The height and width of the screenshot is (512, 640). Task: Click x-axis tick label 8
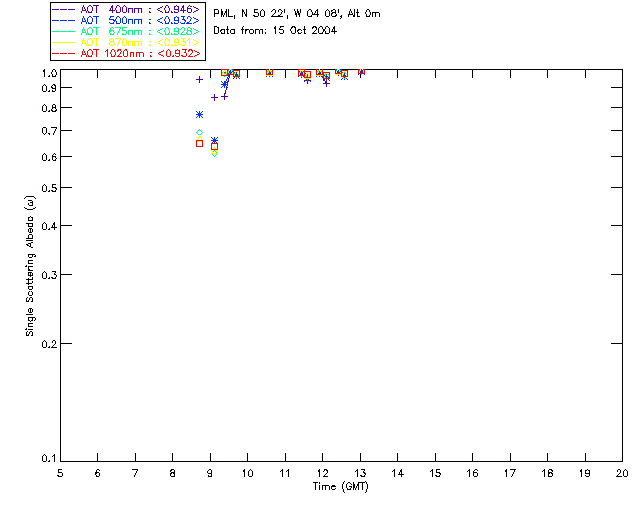(173, 473)
